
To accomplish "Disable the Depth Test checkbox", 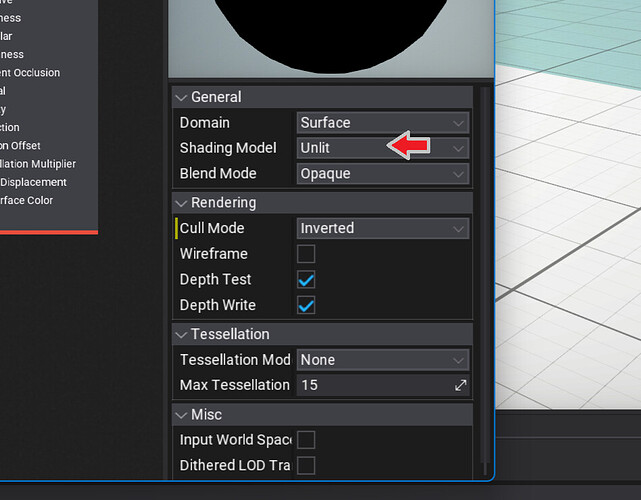I will point(306,280).
